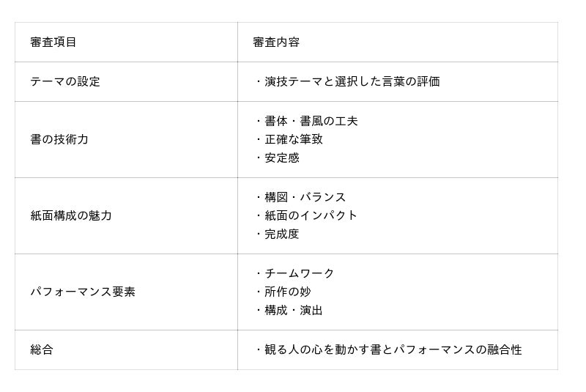Click the word 構図 in the table
This screenshot has height=392, width=586.
pos(275,197)
